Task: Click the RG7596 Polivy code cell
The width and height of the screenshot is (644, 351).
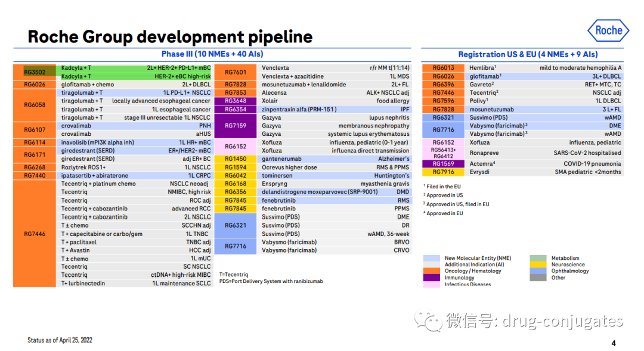Action: point(443,101)
